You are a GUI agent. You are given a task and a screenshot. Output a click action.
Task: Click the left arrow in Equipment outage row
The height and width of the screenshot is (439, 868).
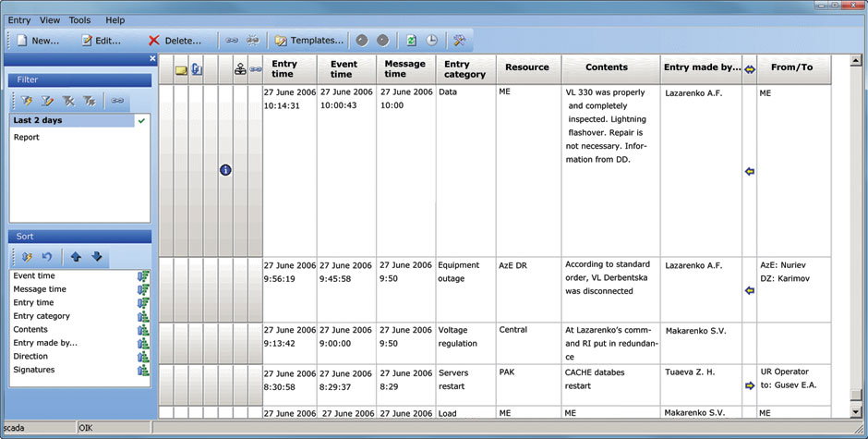click(750, 290)
